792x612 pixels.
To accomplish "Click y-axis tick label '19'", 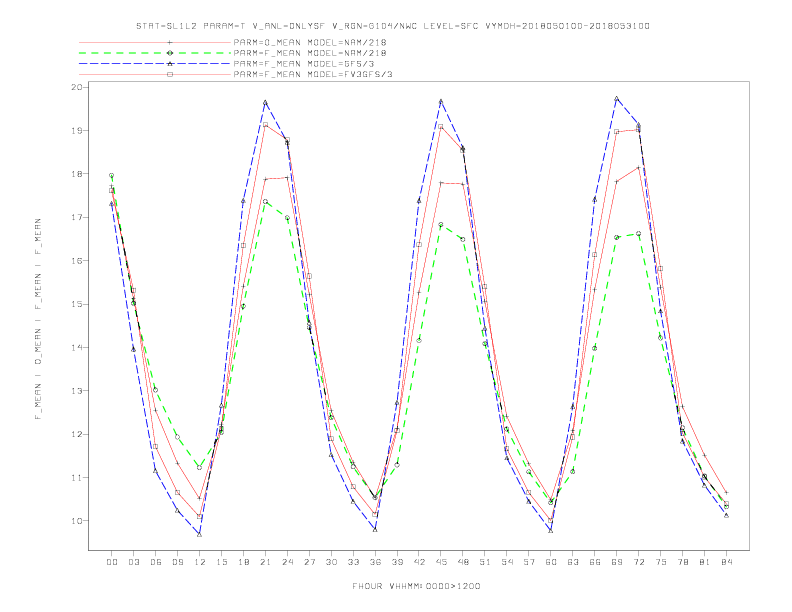I will point(77,131).
